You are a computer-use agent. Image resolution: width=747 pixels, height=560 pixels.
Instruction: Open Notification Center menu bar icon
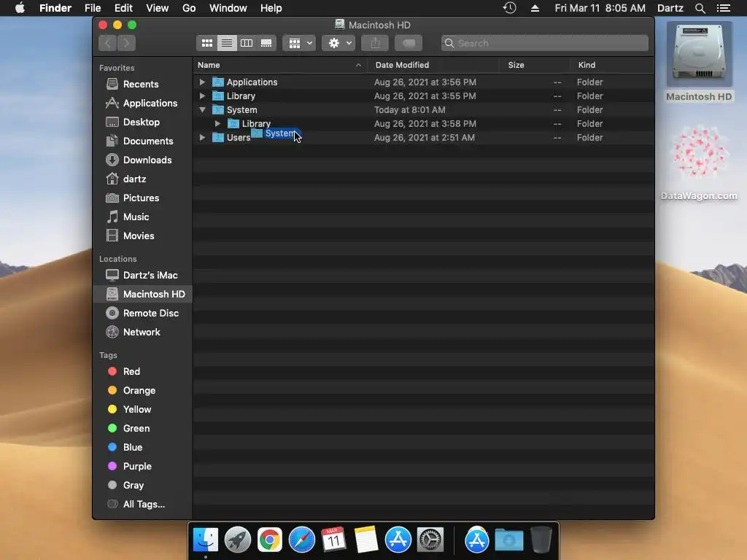tap(724, 8)
